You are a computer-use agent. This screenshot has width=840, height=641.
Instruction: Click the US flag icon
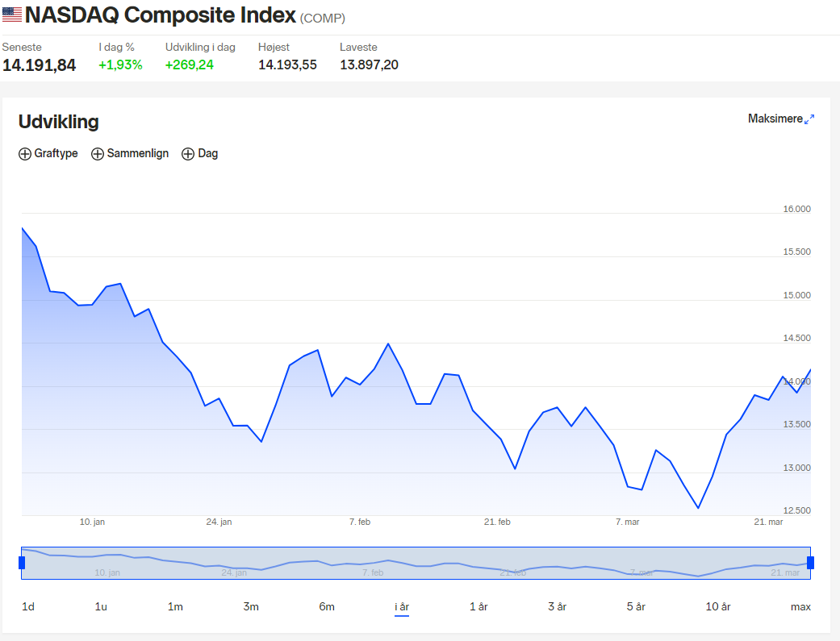[12, 15]
